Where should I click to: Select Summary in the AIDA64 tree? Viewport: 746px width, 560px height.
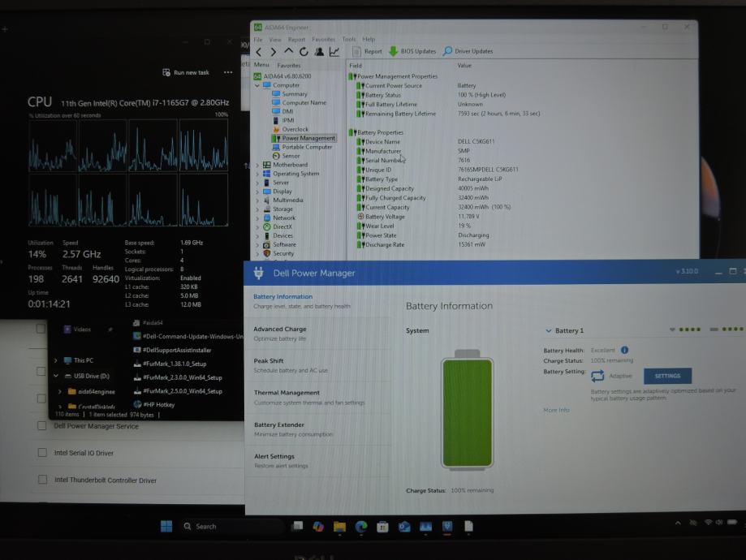[289, 93]
